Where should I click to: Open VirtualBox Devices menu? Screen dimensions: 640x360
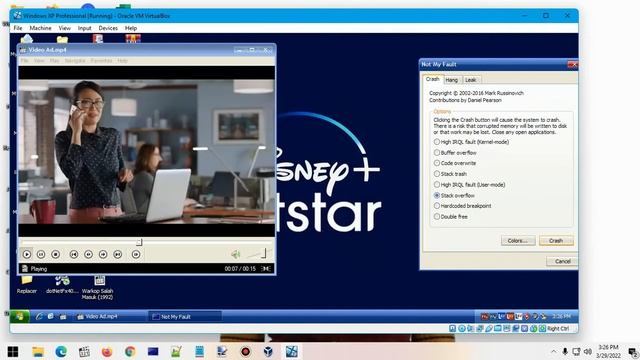(x=108, y=28)
